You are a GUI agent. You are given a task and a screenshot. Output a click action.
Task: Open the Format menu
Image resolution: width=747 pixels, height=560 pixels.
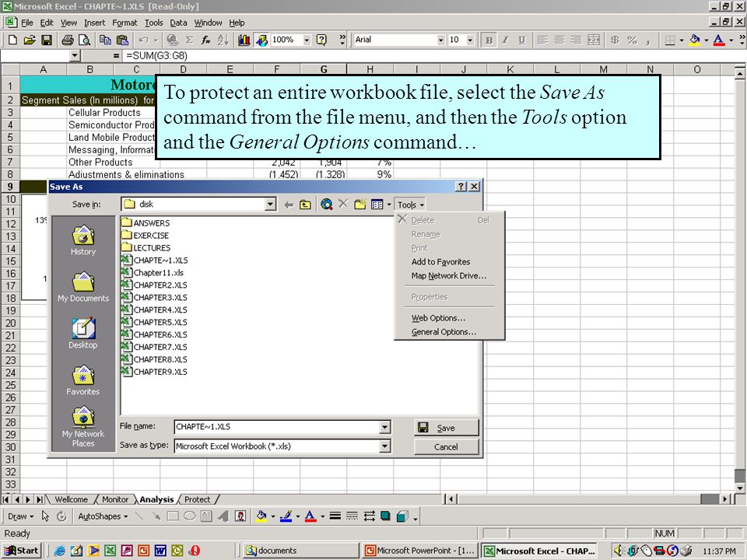coord(124,23)
